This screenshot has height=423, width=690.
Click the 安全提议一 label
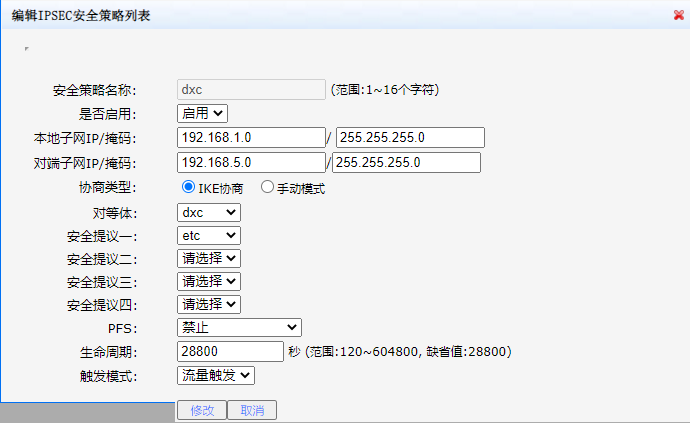pos(102,236)
